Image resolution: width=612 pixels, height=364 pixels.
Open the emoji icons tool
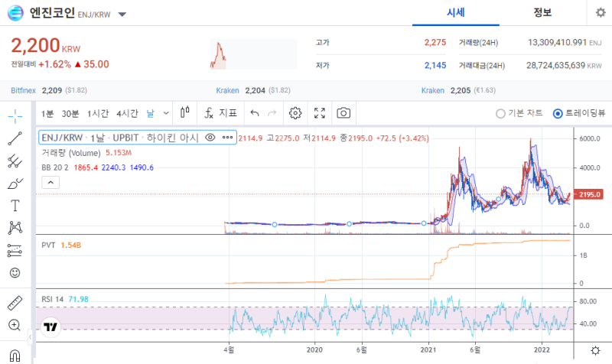tap(15, 273)
